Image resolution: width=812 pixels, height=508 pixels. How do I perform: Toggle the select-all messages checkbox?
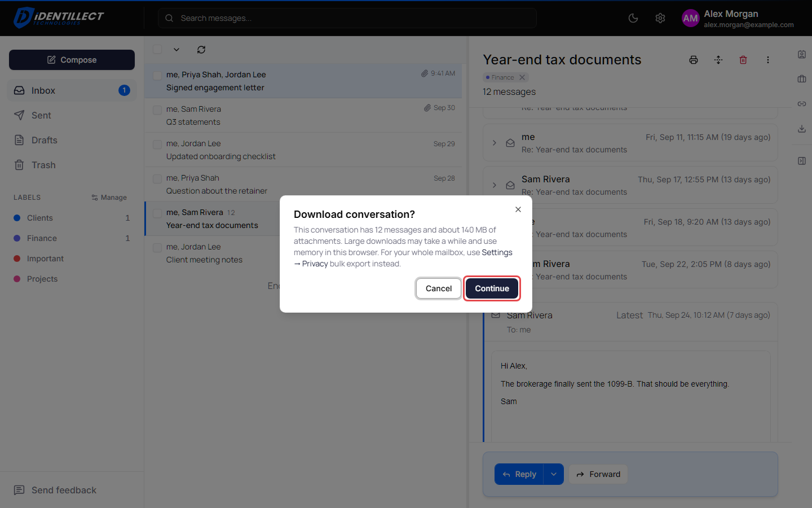(x=157, y=49)
